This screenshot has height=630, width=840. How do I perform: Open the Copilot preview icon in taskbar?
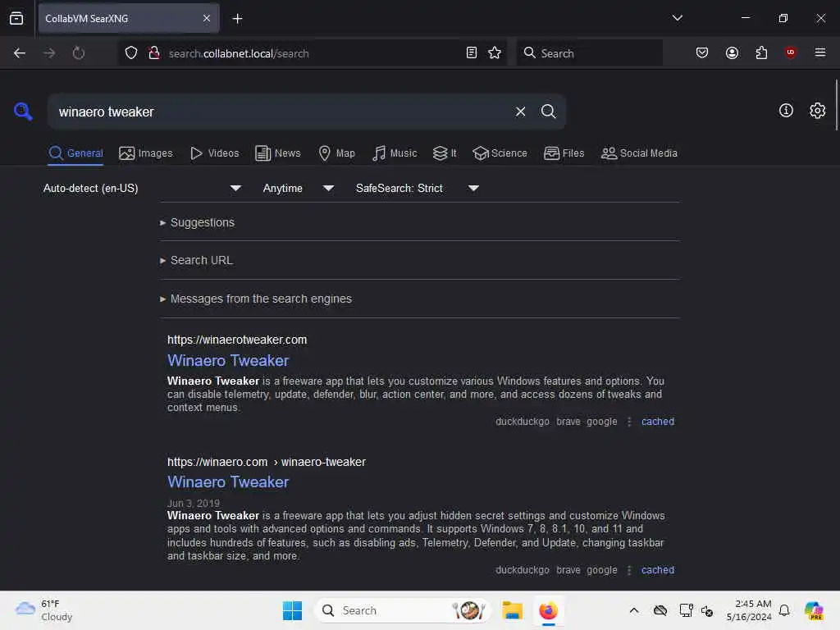(814, 610)
